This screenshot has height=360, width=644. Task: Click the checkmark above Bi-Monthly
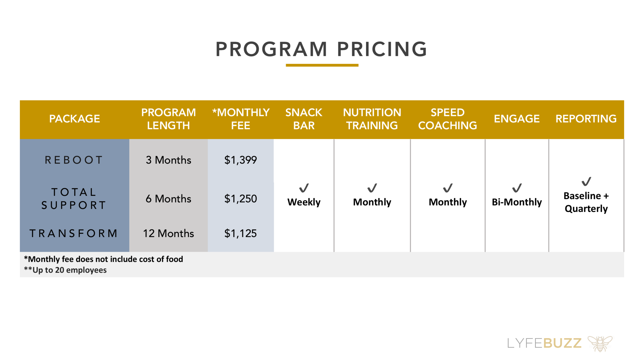tap(517, 188)
